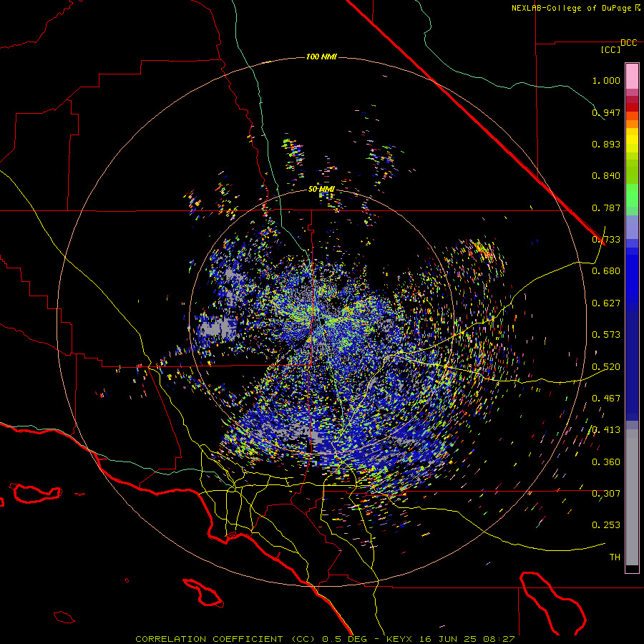
Task: Select the 0.413 scale value
Action: coord(606,430)
